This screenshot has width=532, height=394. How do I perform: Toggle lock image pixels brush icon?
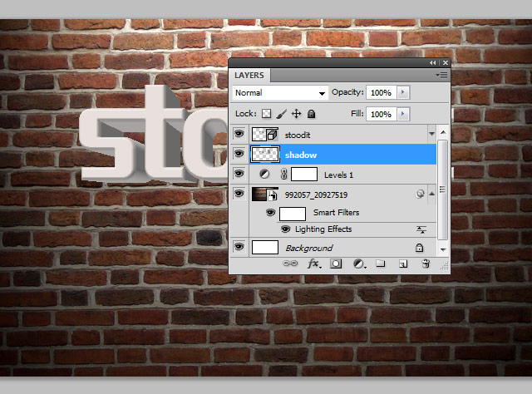(281, 114)
